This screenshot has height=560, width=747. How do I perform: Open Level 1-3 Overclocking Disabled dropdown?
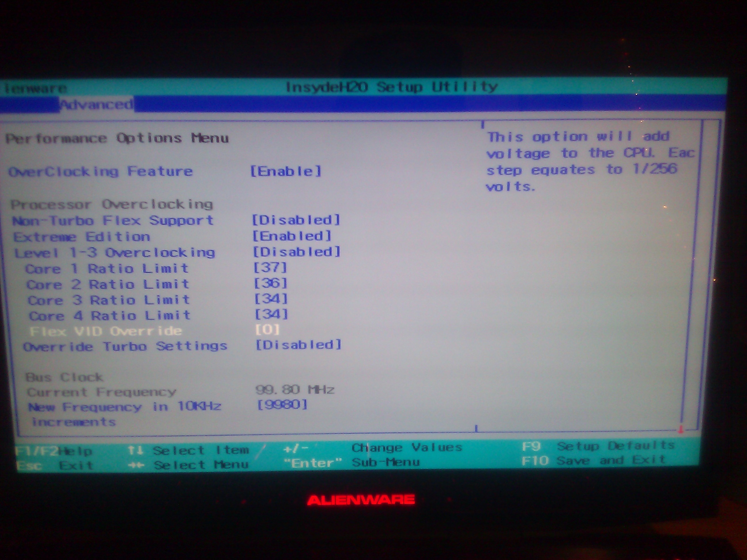point(297,251)
